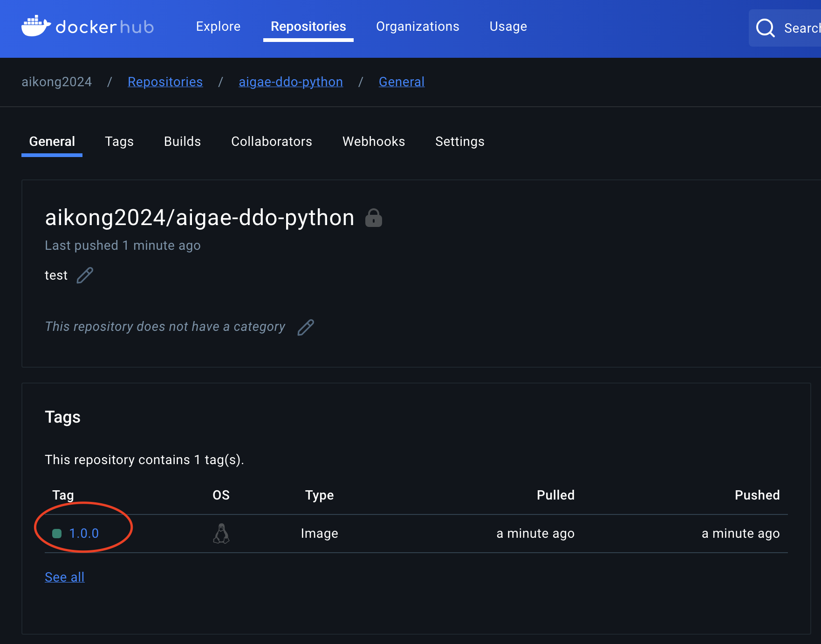821x644 pixels.
Task: Open the Webhooks tab
Action: coord(374,141)
